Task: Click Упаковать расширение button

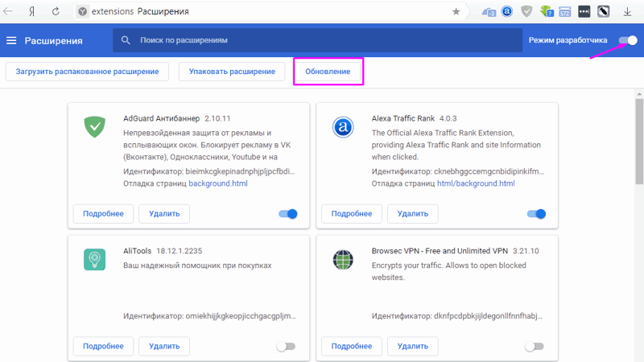Action: (x=232, y=72)
